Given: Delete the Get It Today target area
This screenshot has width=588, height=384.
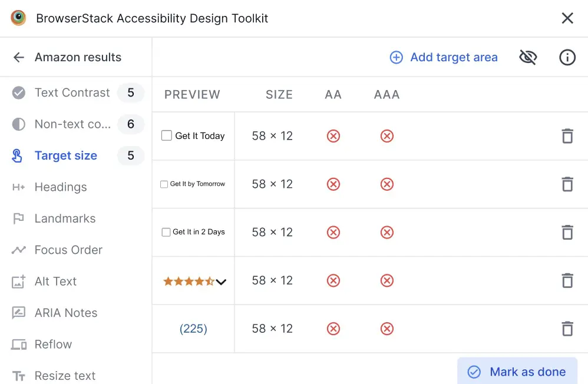Looking at the screenshot, I should click(567, 136).
